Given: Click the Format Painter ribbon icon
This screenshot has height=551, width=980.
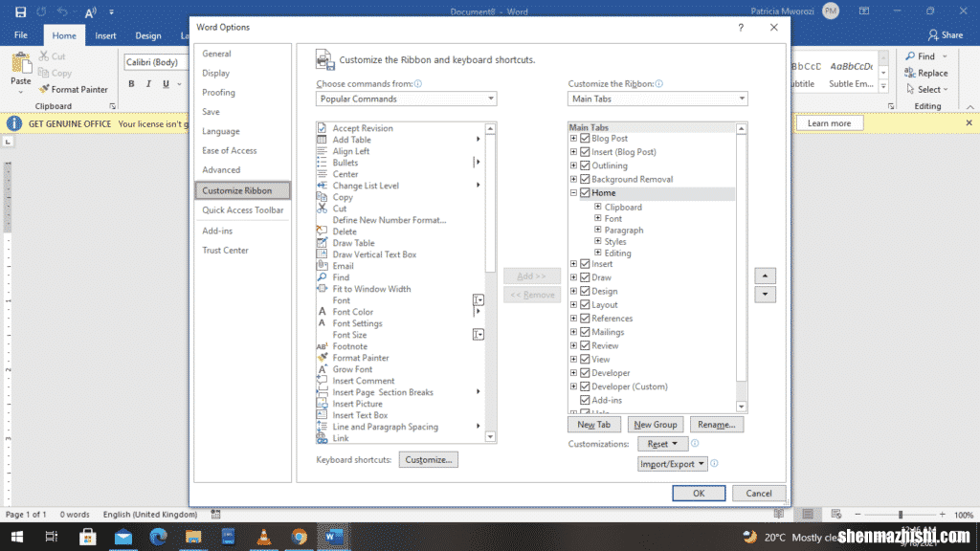Looking at the screenshot, I should pos(44,89).
